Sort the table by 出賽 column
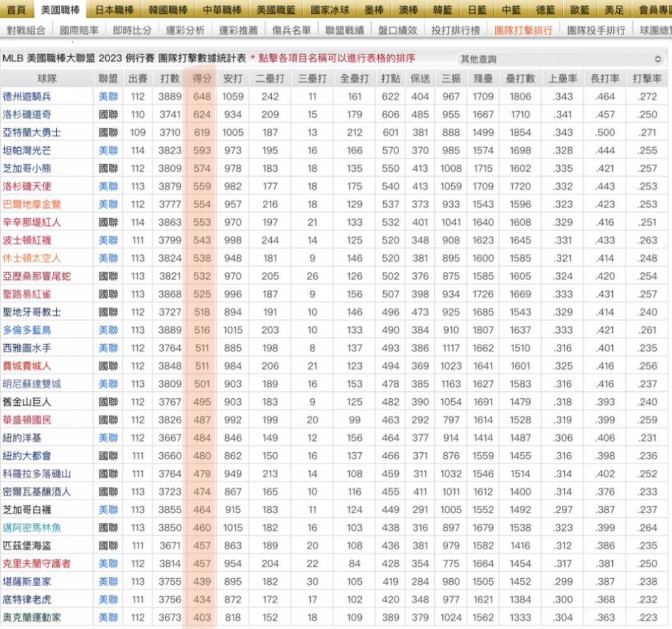Viewport: 672px width, 629px height. 138,79
